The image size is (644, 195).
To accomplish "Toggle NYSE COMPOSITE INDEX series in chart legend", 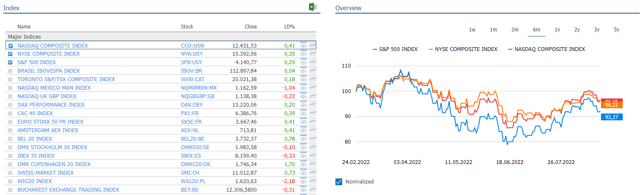I will [463, 49].
